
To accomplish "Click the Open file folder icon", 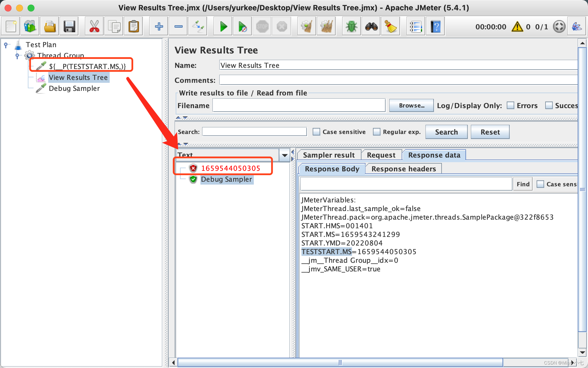I will 50,27.
